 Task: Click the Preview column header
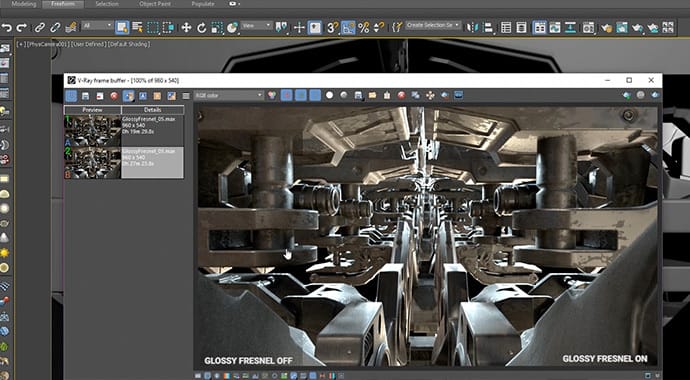click(x=92, y=110)
